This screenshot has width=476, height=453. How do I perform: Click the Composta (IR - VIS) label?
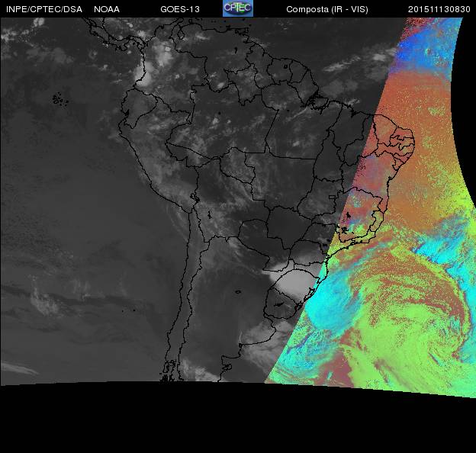pyautogui.click(x=327, y=9)
